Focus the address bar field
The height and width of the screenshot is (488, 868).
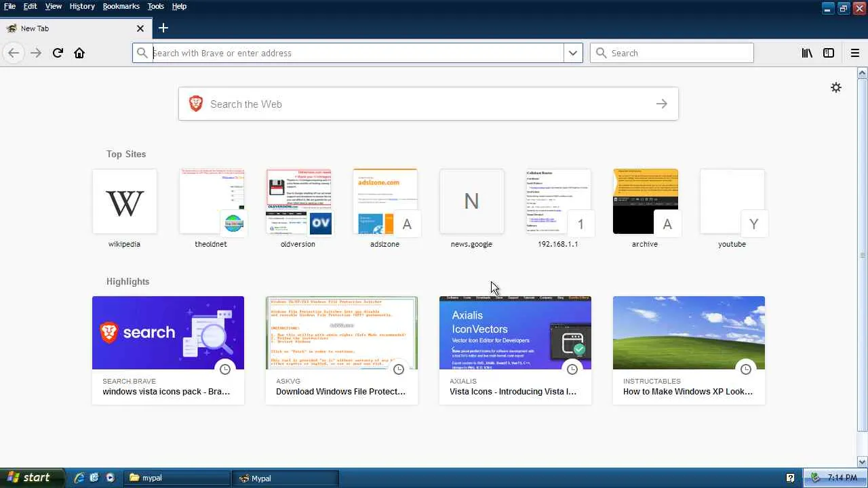(x=357, y=53)
